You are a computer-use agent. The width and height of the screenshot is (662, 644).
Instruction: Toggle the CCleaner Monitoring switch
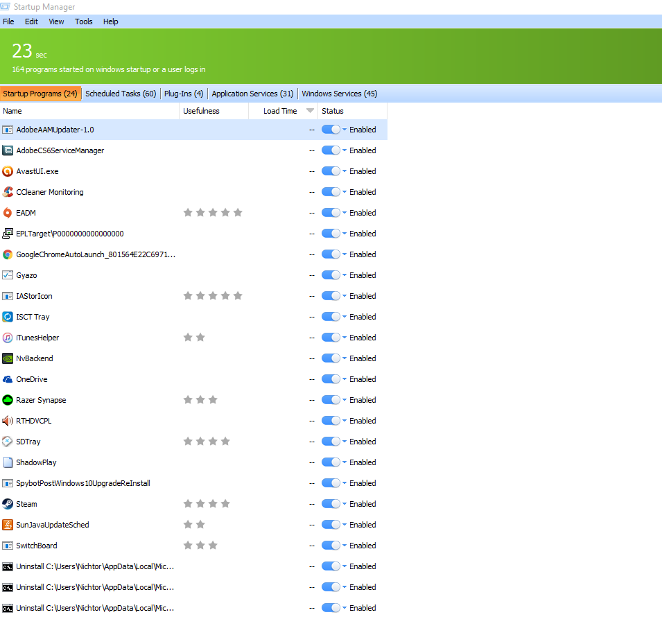331,192
